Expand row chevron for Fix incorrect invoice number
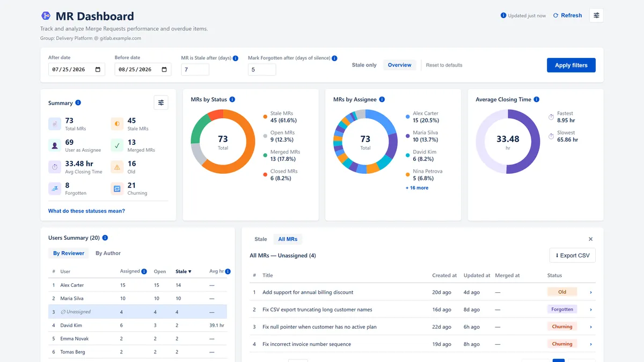Viewport: 644px width, 362px height. (x=591, y=344)
